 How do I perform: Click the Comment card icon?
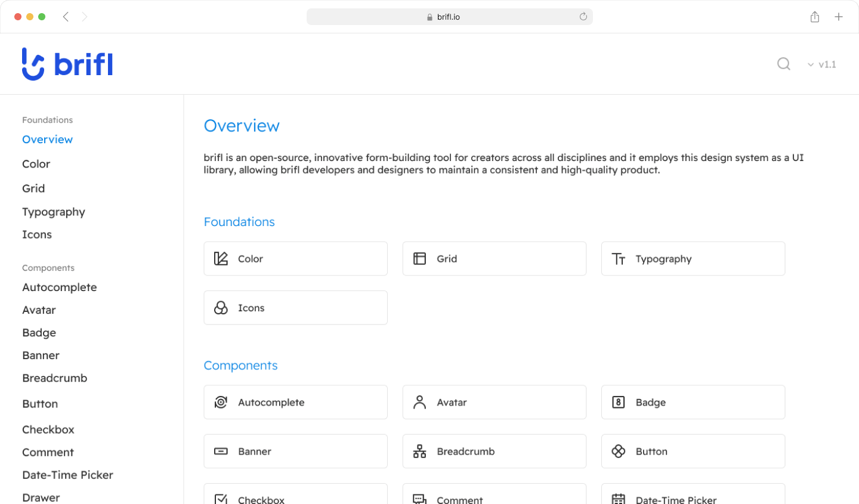pyautogui.click(x=420, y=499)
